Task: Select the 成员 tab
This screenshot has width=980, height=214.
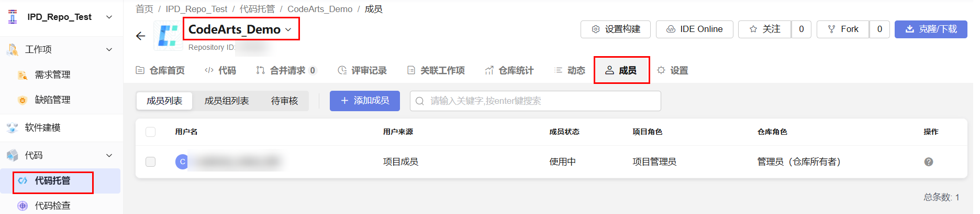Action: click(x=621, y=70)
